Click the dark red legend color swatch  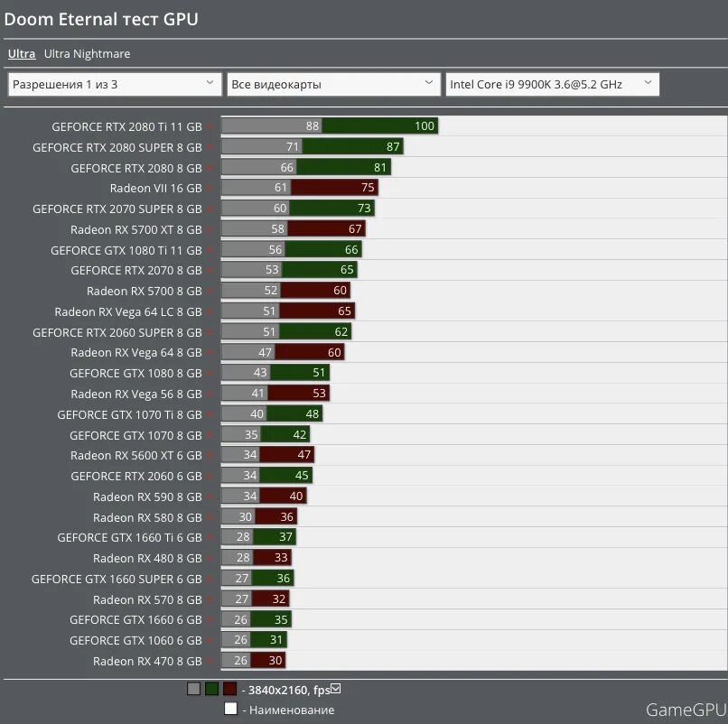click(229, 689)
